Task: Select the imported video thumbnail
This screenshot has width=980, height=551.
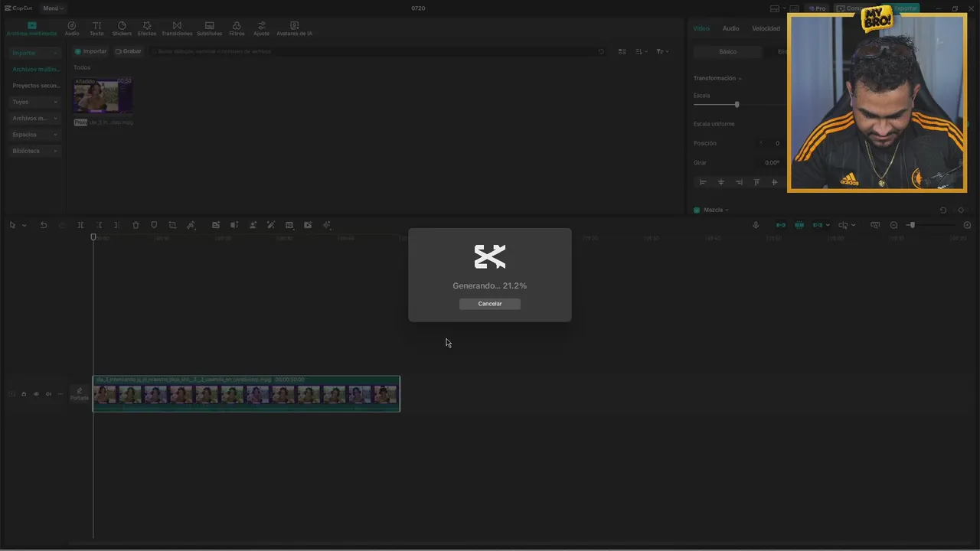Action: [x=103, y=96]
